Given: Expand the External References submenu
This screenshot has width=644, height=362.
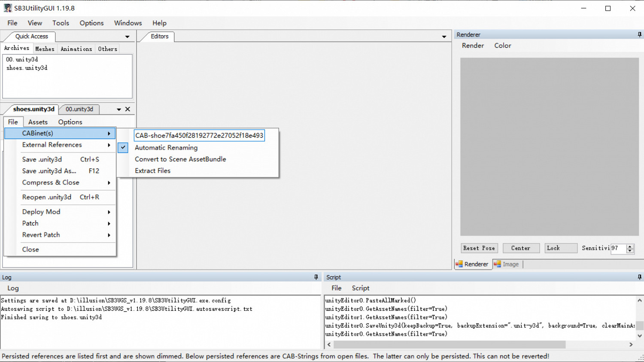Looking at the screenshot, I should click(60, 145).
